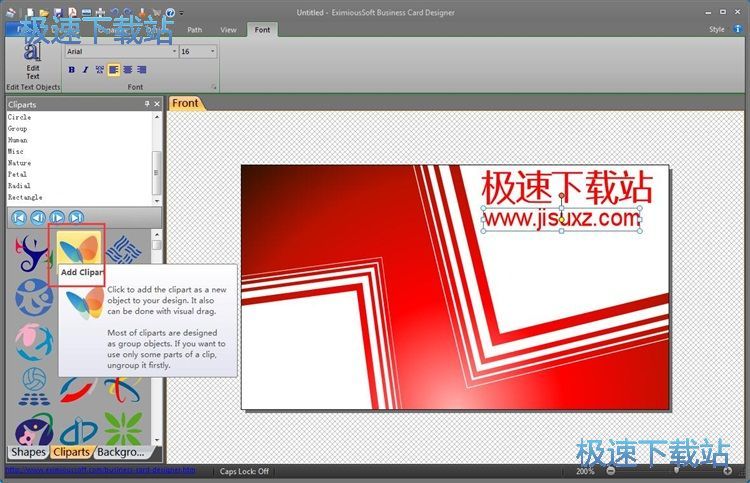Open the font size 16 dropdown
This screenshot has height=483, width=750.
click(x=212, y=51)
